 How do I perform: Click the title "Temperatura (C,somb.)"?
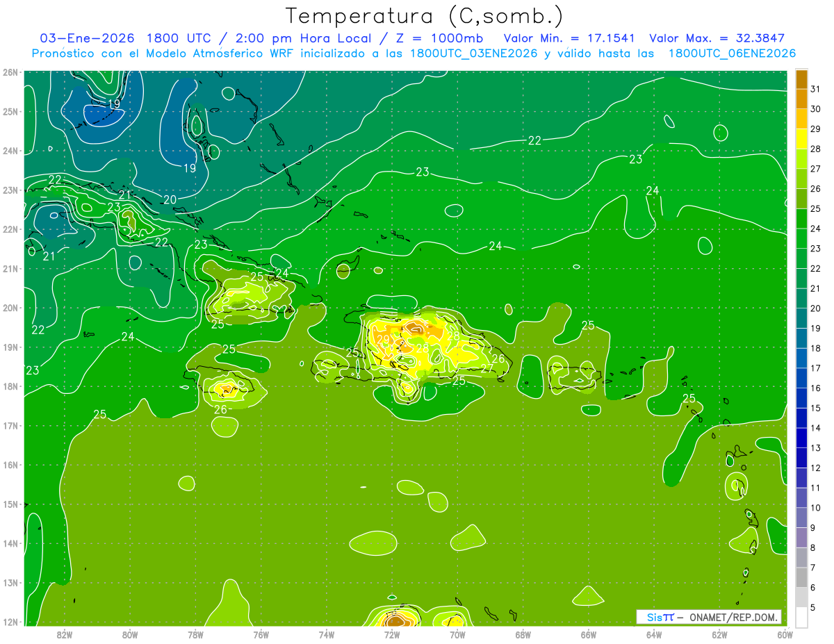point(425,16)
